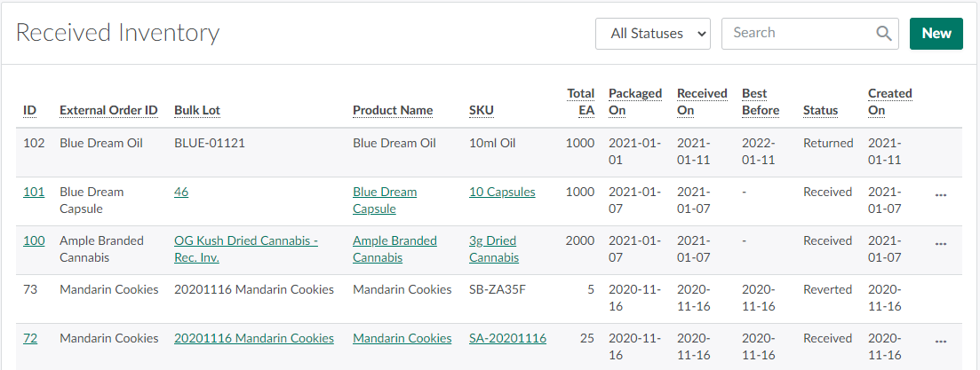Sort by the Status column header

820,111
